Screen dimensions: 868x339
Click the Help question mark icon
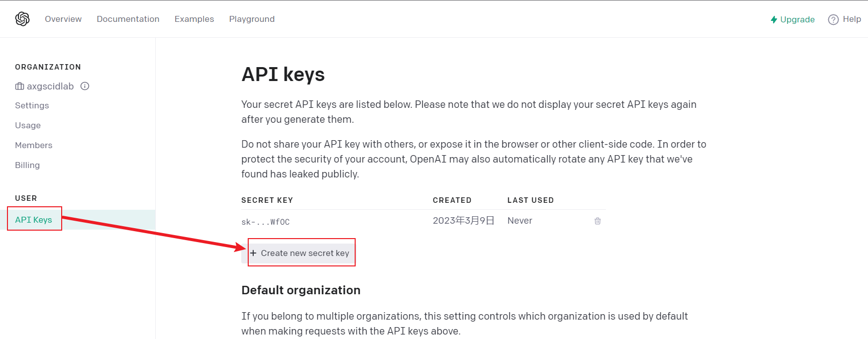833,19
